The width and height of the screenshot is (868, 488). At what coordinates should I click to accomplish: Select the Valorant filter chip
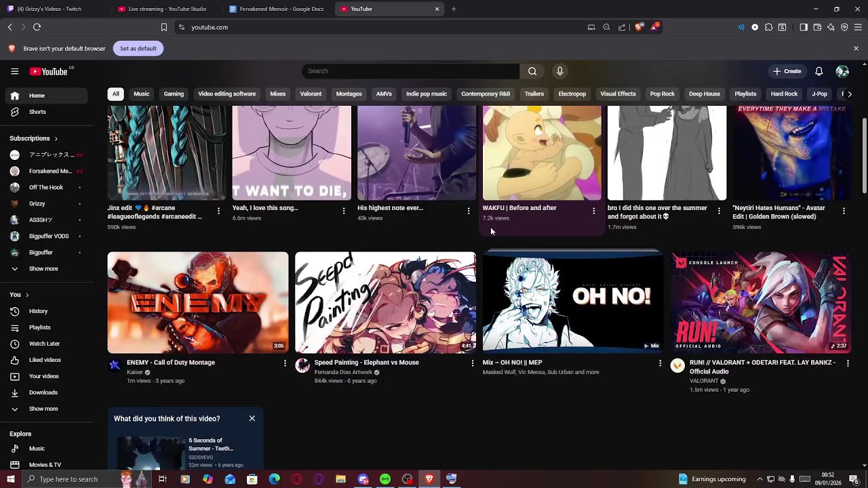tap(311, 94)
